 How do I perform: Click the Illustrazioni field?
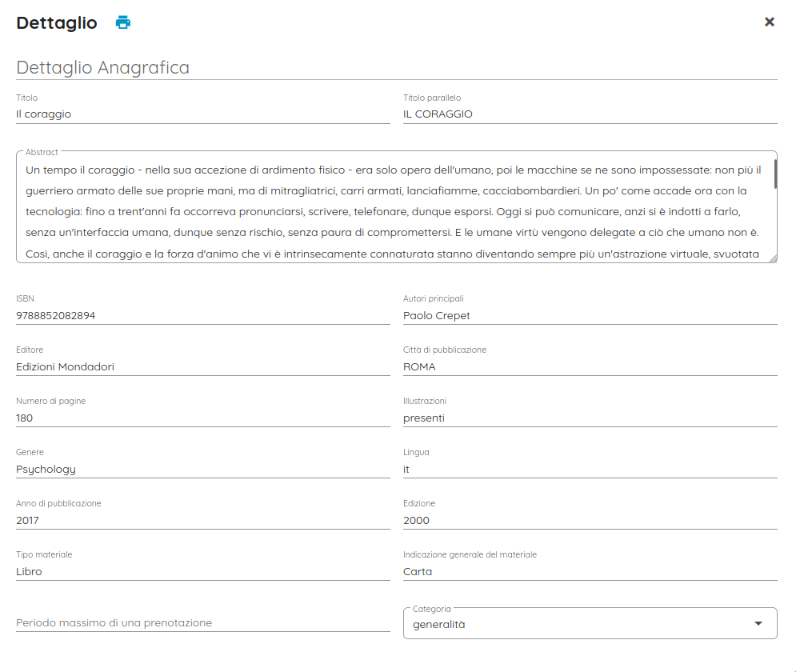click(590, 418)
